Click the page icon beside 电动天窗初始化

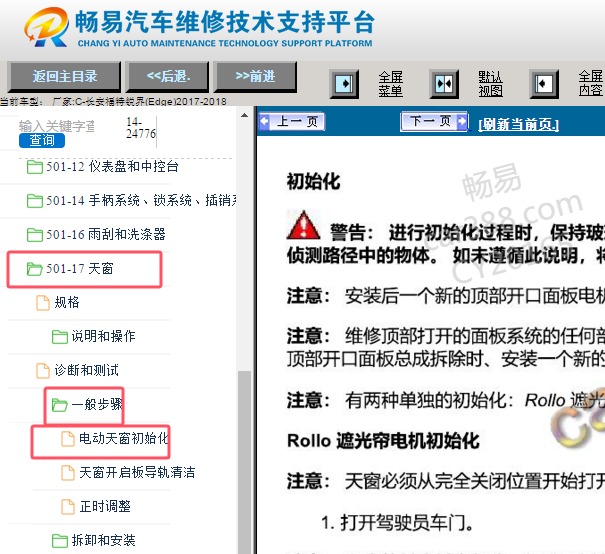[x=68, y=439]
